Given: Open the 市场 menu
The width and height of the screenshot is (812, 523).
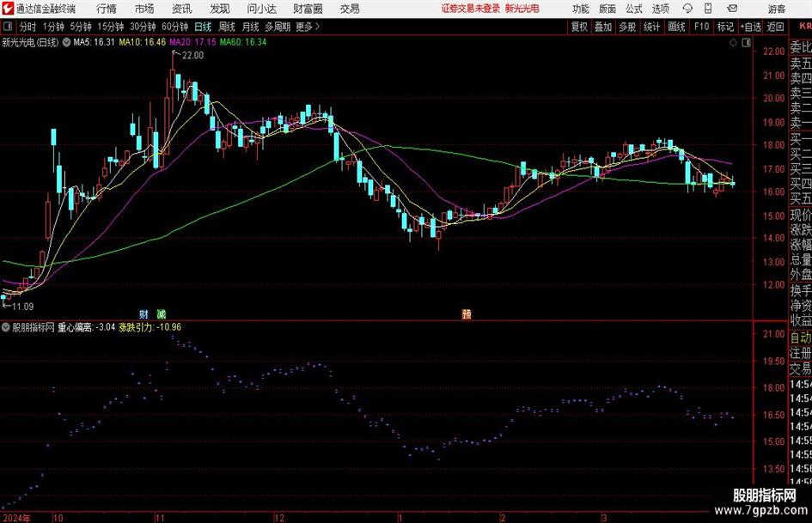Looking at the screenshot, I should tap(144, 9).
